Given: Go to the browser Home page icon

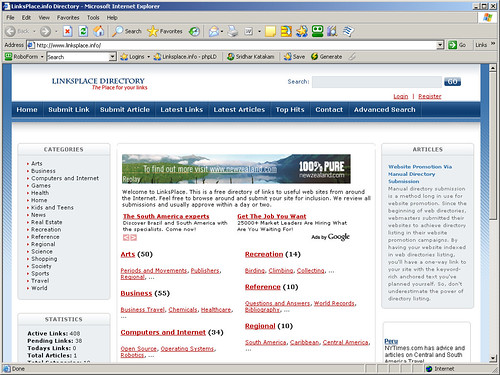Looking at the screenshot, I should pyautogui.click(x=98, y=31).
